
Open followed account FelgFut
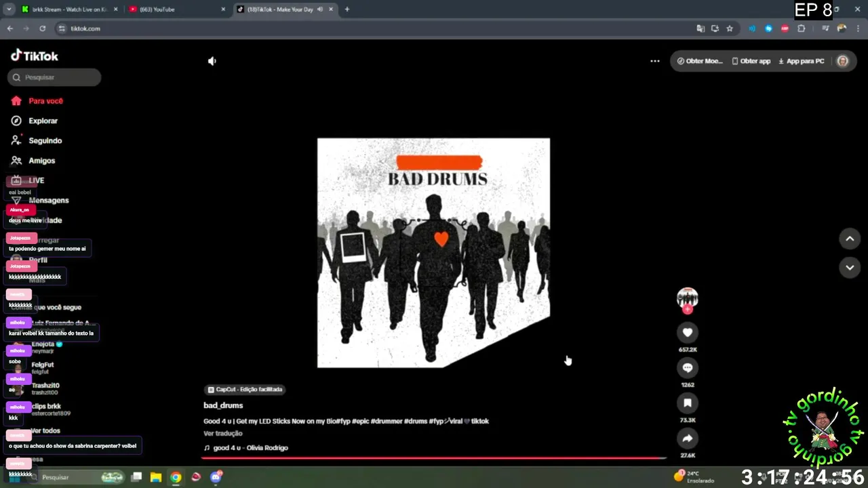[42, 367]
